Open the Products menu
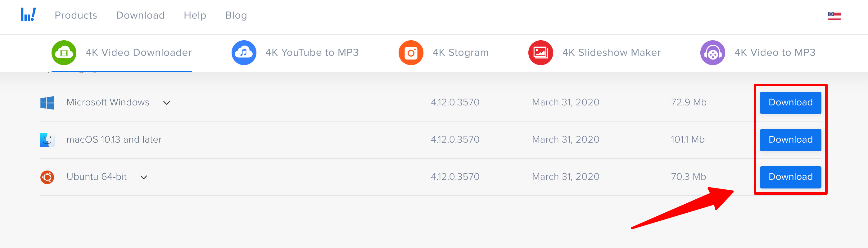The image size is (868, 248). coord(76,15)
